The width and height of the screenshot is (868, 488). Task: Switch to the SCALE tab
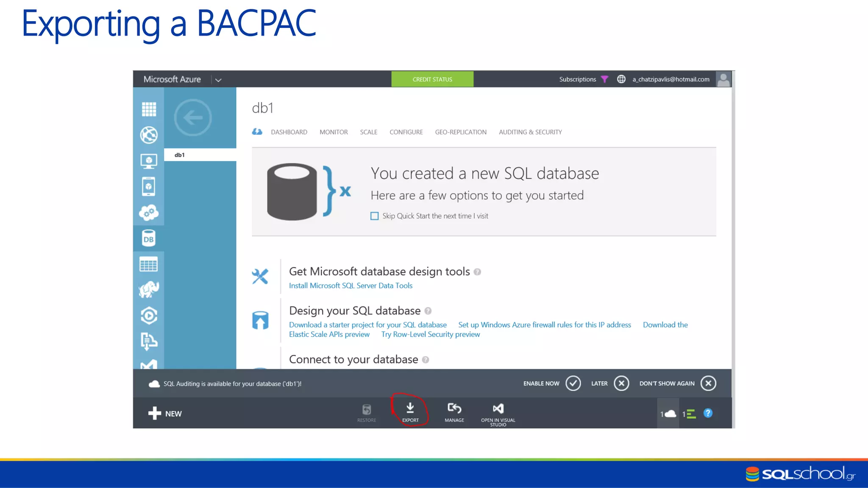369,132
